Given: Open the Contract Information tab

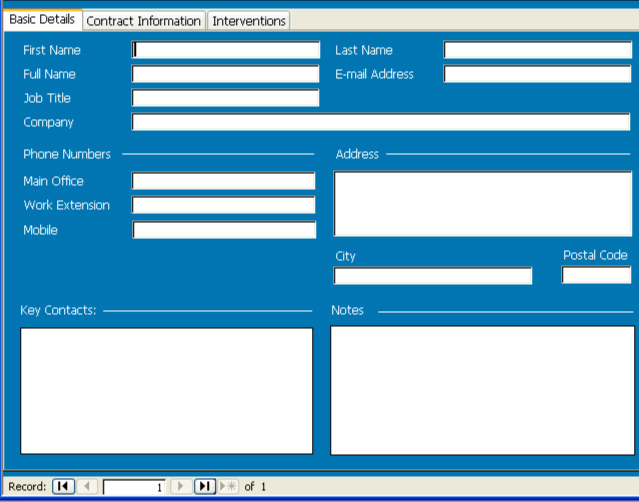Looking at the screenshot, I should tap(143, 21).
